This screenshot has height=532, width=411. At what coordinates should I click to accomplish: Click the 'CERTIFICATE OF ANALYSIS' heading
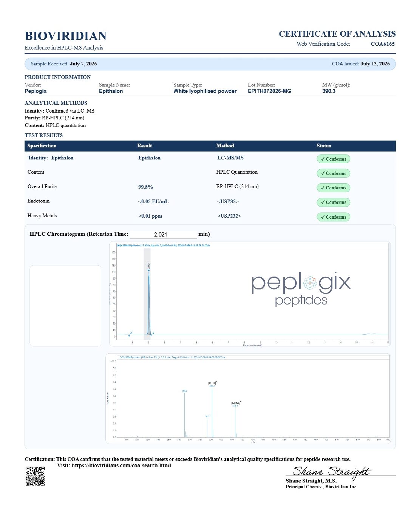click(337, 34)
